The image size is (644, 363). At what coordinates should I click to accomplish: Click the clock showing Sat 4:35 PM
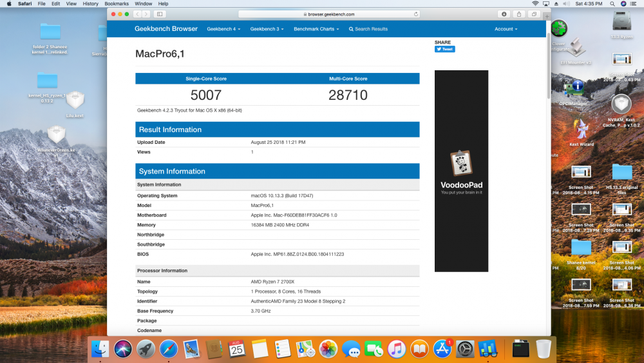click(x=589, y=4)
